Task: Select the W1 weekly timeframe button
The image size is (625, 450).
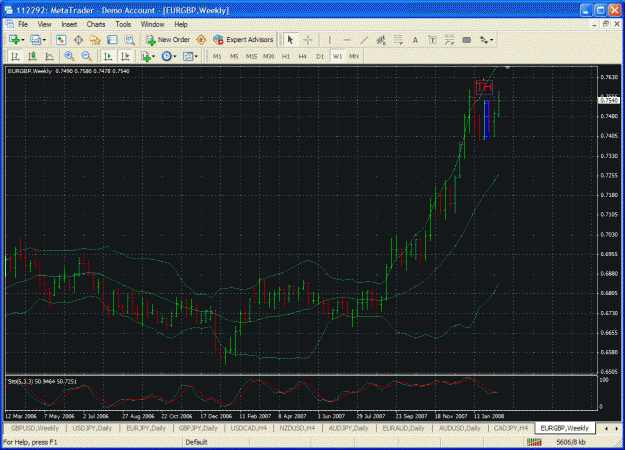Action: pos(337,56)
